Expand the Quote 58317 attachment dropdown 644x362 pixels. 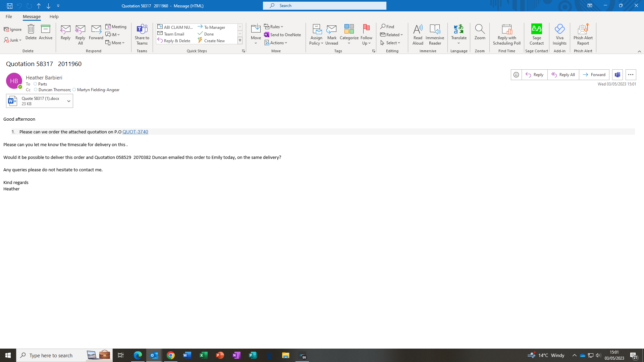point(69,101)
